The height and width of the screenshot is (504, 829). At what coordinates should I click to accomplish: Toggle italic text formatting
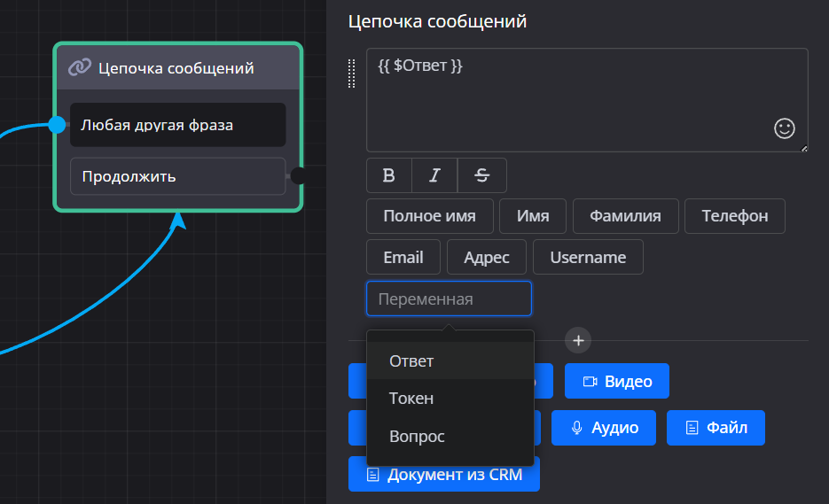point(434,175)
